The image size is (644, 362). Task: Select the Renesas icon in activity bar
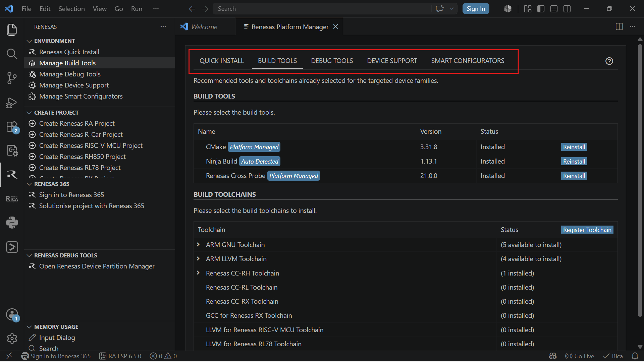pos(12,175)
